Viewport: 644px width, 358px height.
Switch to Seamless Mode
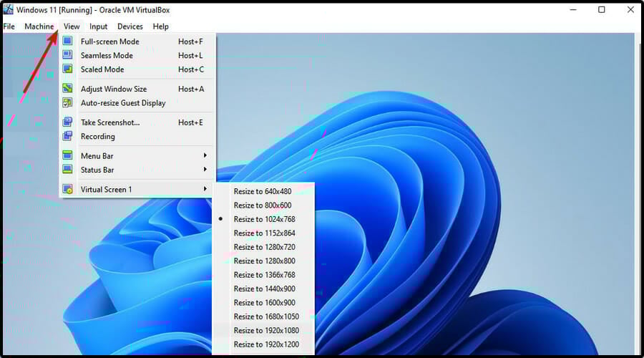coord(137,55)
